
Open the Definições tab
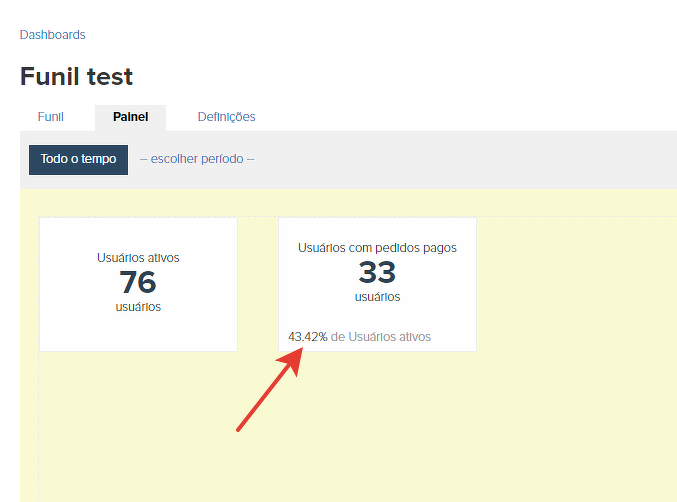226,117
